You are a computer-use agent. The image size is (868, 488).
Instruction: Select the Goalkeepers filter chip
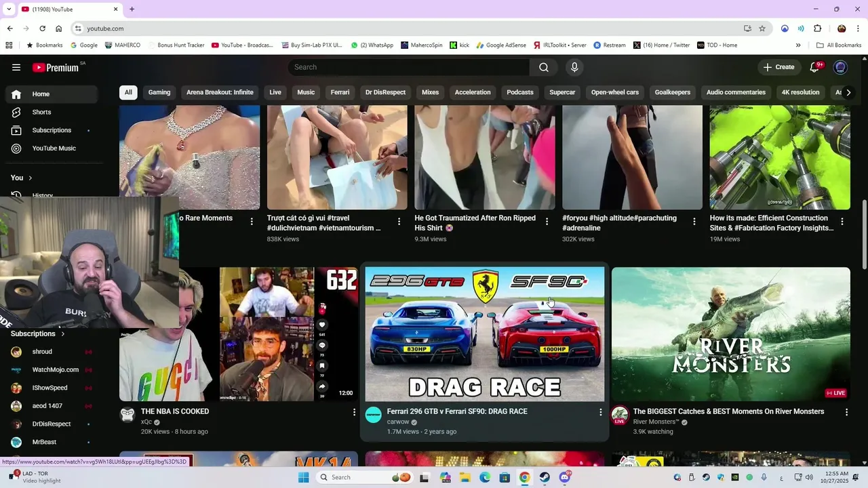673,92
